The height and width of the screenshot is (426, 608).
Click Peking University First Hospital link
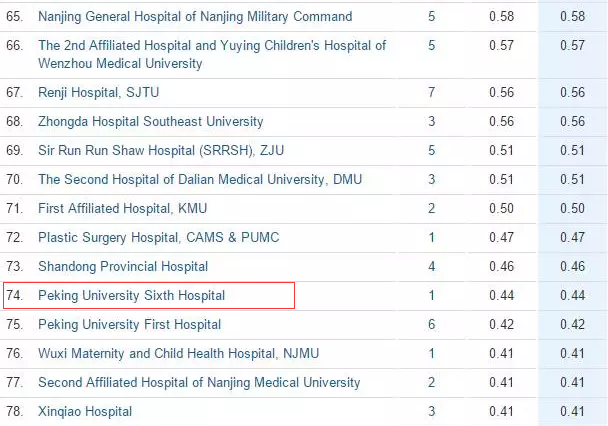130,324
